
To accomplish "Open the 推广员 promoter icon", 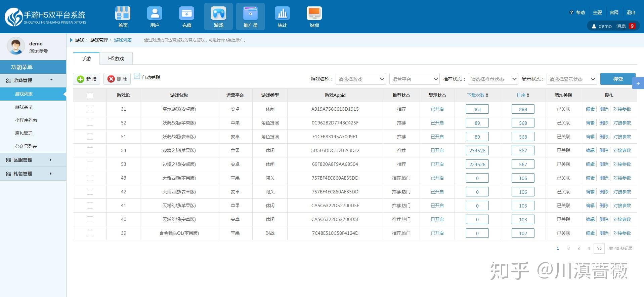I will [x=250, y=16].
